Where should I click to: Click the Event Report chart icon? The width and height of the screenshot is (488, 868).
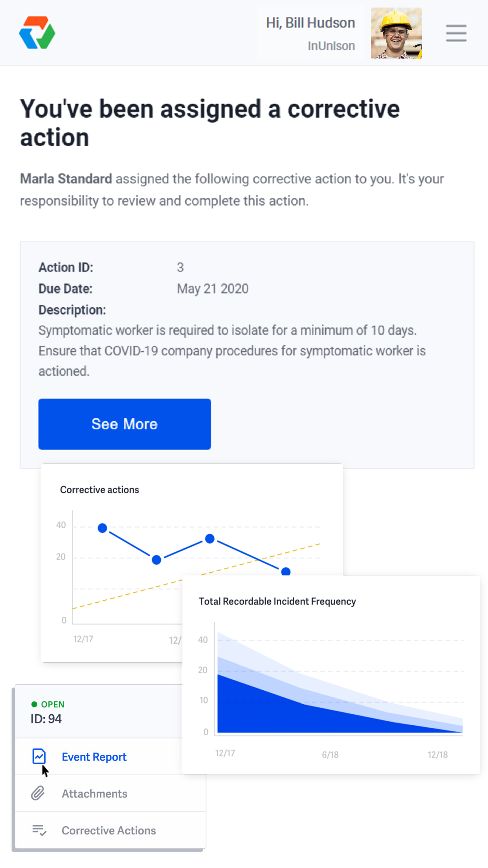39,756
